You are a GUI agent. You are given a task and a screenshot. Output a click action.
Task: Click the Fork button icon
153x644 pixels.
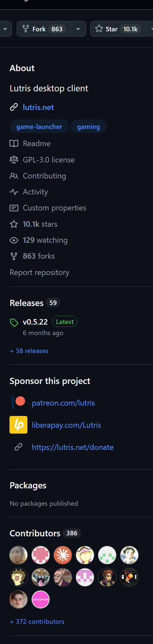pos(25,29)
